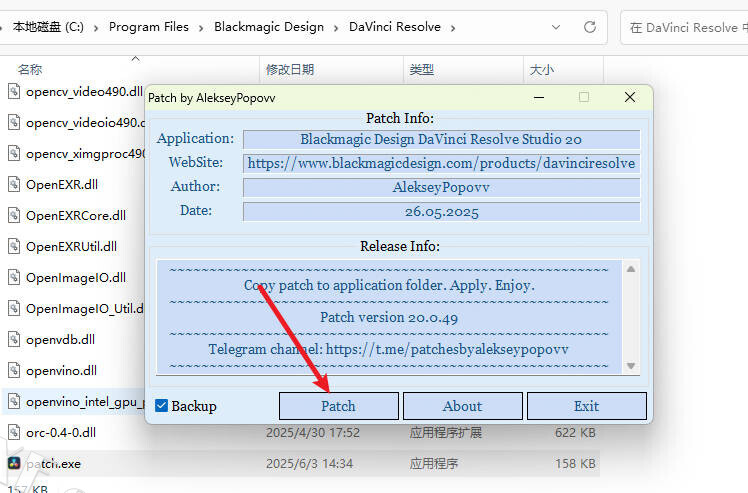The image size is (748, 493).
Task: Expand the chevron after DaVinci Resolve
Action: [453, 28]
